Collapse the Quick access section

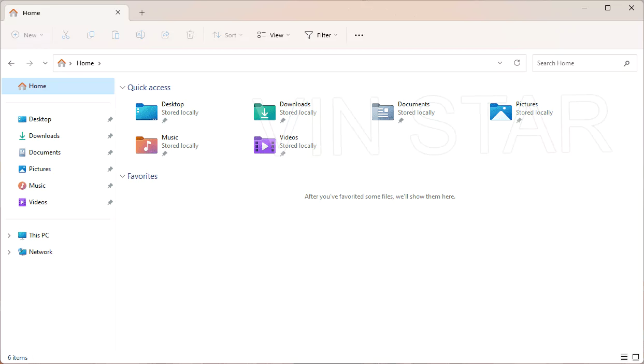pos(123,88)
